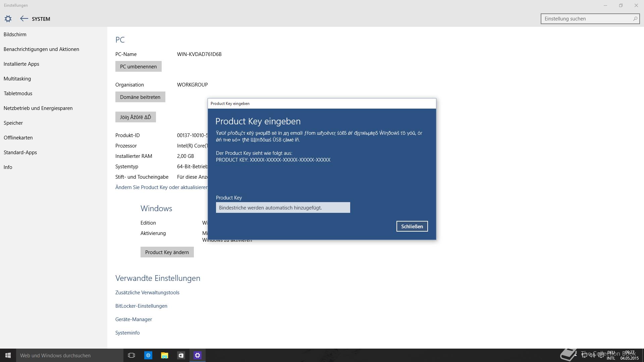Open the Speicher category
This screenshot has height=362, width=644.
click(x=13, y=123)
